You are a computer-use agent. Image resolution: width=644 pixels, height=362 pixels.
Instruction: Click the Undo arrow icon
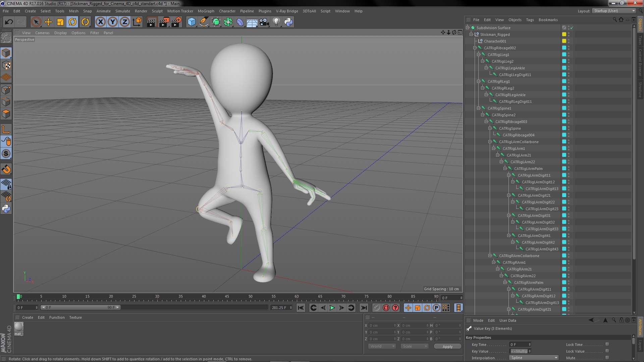[9, 22]
